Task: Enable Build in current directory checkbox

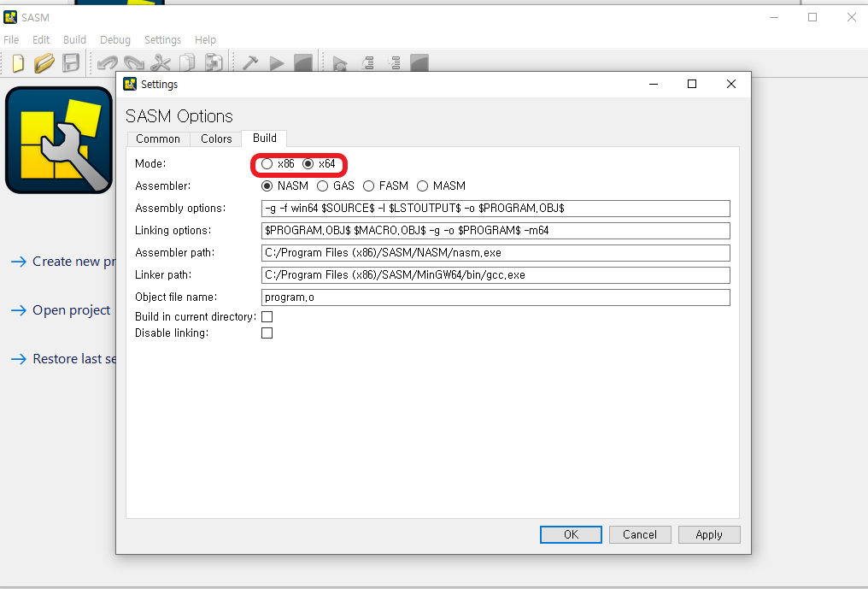Action: (x=267, y=317)
